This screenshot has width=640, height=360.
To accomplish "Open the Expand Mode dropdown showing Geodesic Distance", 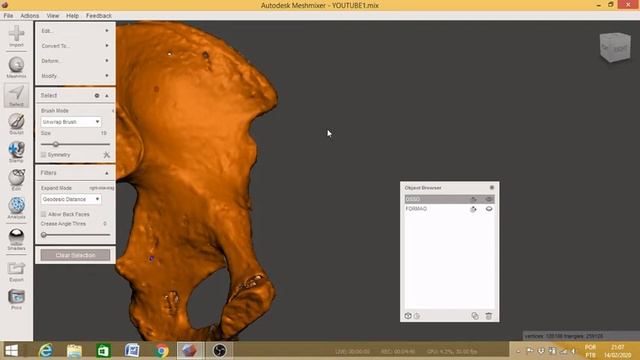I will [x=71, y=199].
